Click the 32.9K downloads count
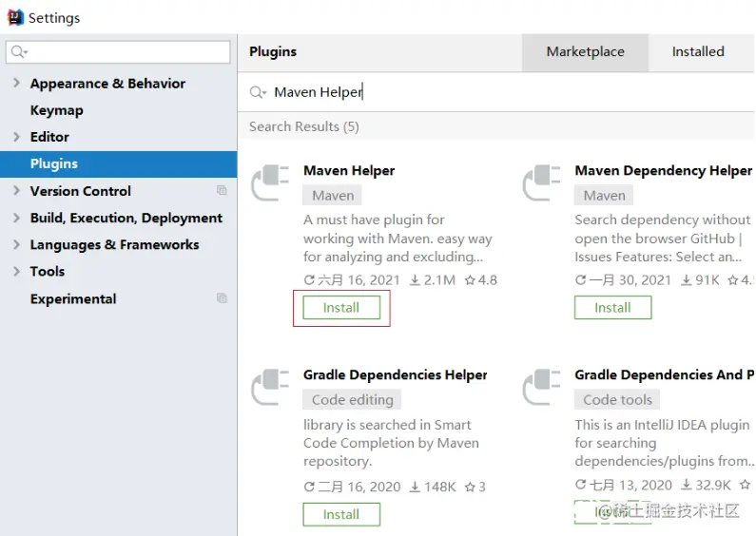The width and height of the screenshot is (756, 536). coord(713,485)
